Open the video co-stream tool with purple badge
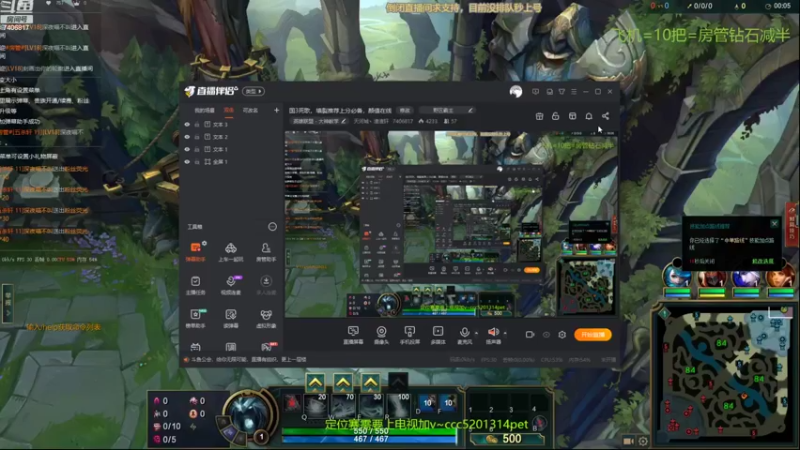800x450 pixels. pos(231,285)
